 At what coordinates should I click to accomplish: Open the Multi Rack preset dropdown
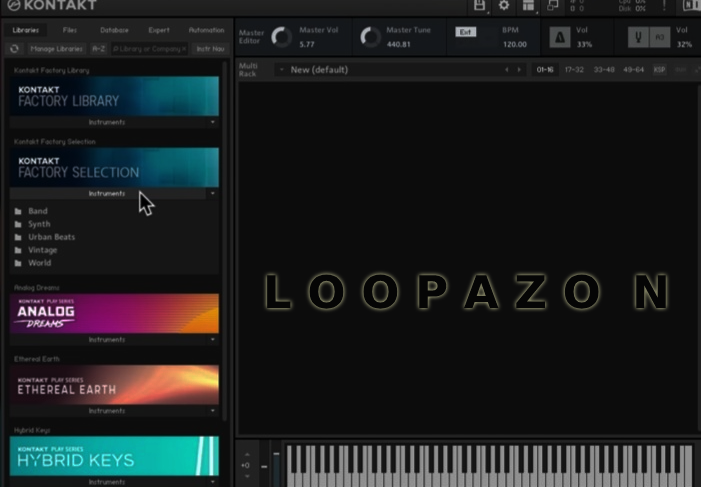pyautogui.click(x=281, y=70)
